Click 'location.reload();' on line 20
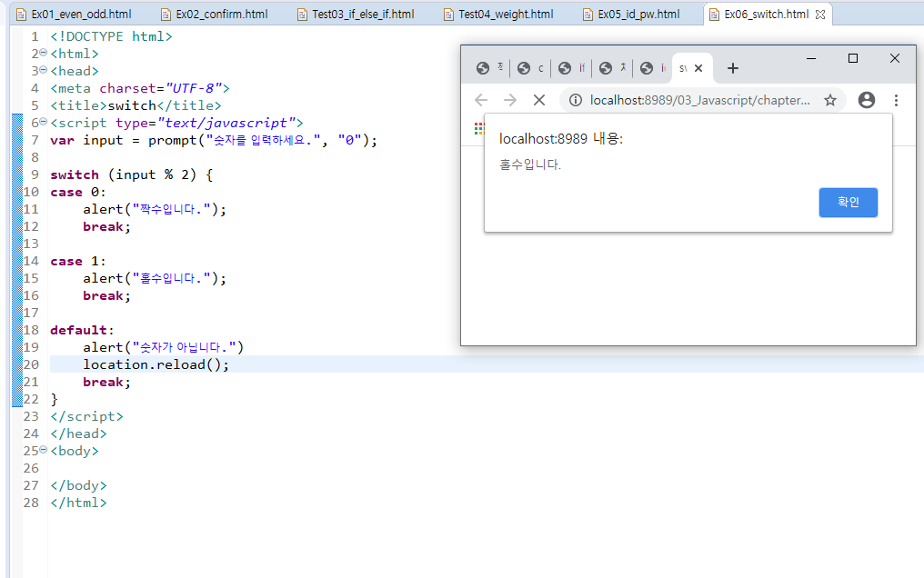 [x=156, y=364]
